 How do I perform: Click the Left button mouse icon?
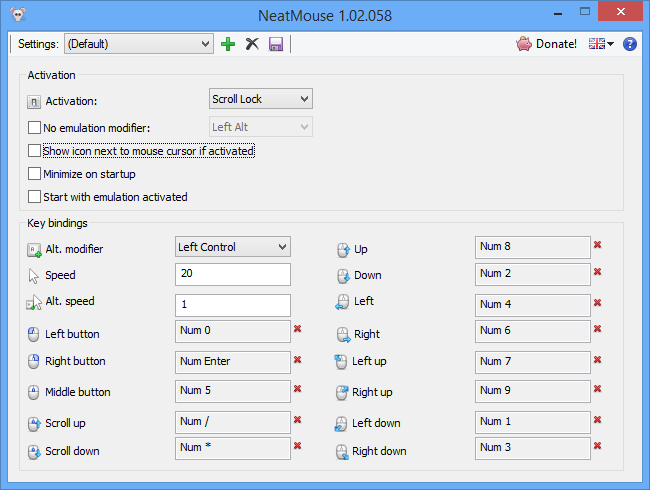click(33, 334)
